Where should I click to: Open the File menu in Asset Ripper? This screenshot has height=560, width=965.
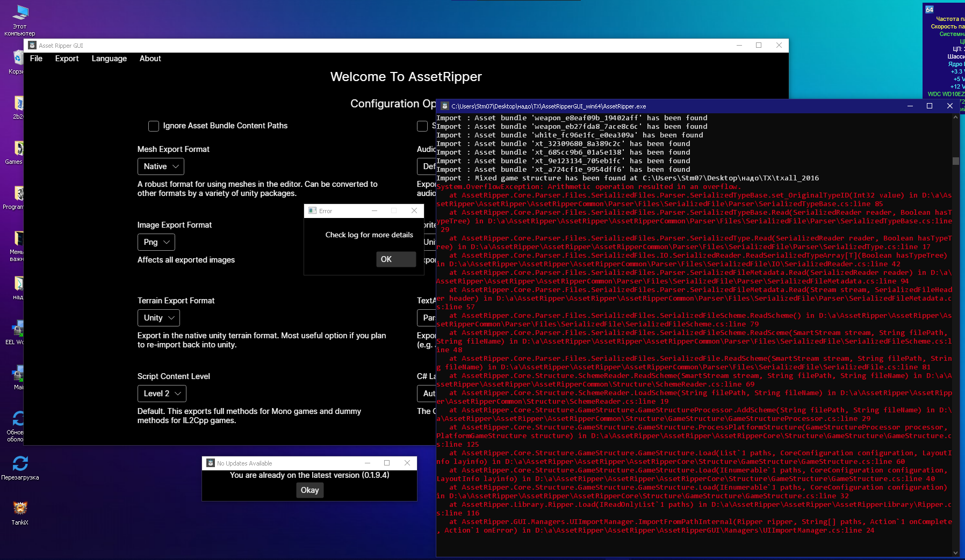tap(36, 59)
